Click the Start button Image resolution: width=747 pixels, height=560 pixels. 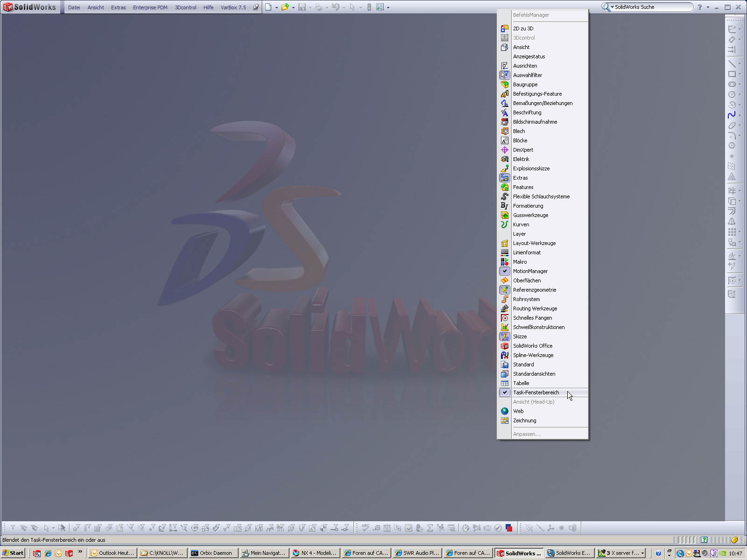pos(13,553)
